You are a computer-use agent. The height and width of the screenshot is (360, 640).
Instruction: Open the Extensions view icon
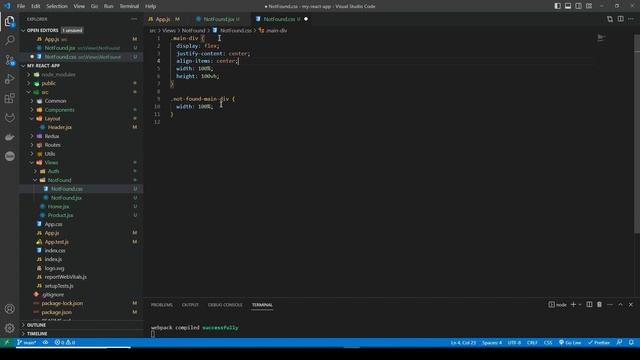click(9, 98)
